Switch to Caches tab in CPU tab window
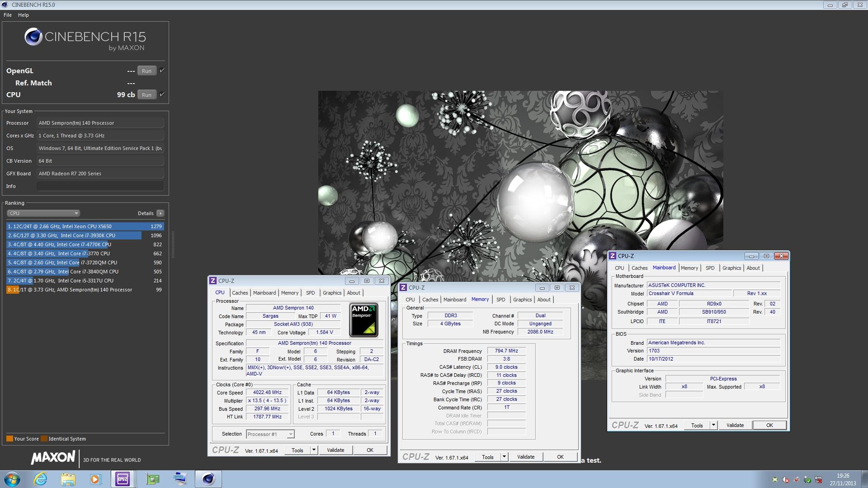The image size is (868, 488). point(240,293)
